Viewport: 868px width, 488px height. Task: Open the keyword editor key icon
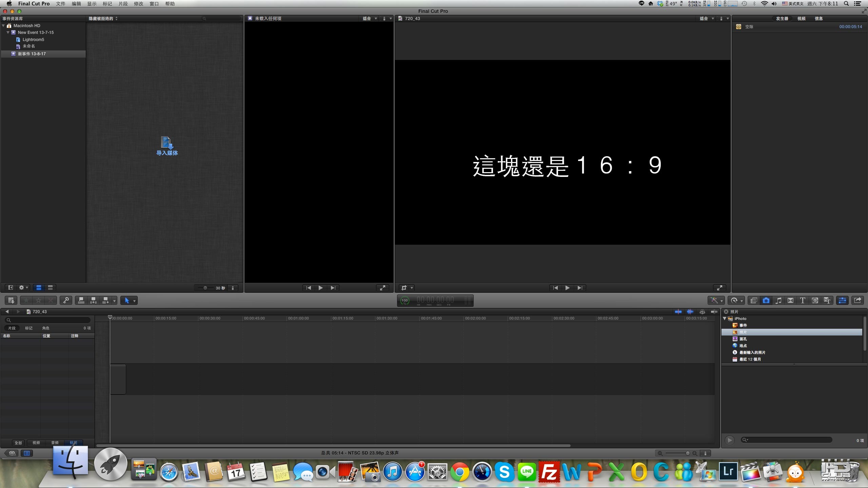click(66, 300)
